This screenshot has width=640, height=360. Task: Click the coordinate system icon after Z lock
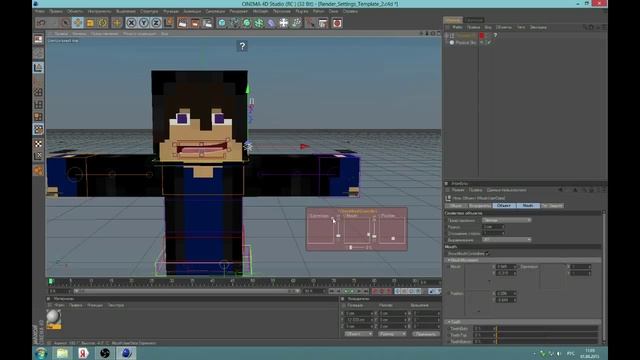(169, 23)
